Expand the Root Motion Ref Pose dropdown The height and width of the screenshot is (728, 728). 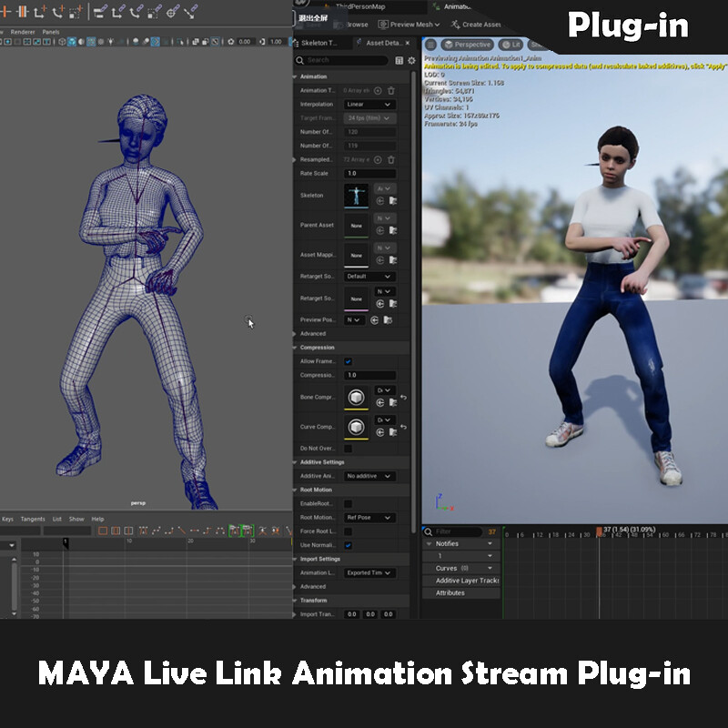click(369, 518)
